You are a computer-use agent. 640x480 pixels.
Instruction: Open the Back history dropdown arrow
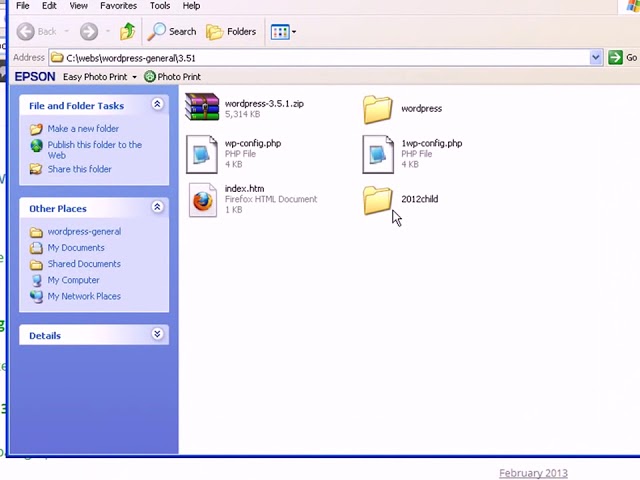(67, 31)
